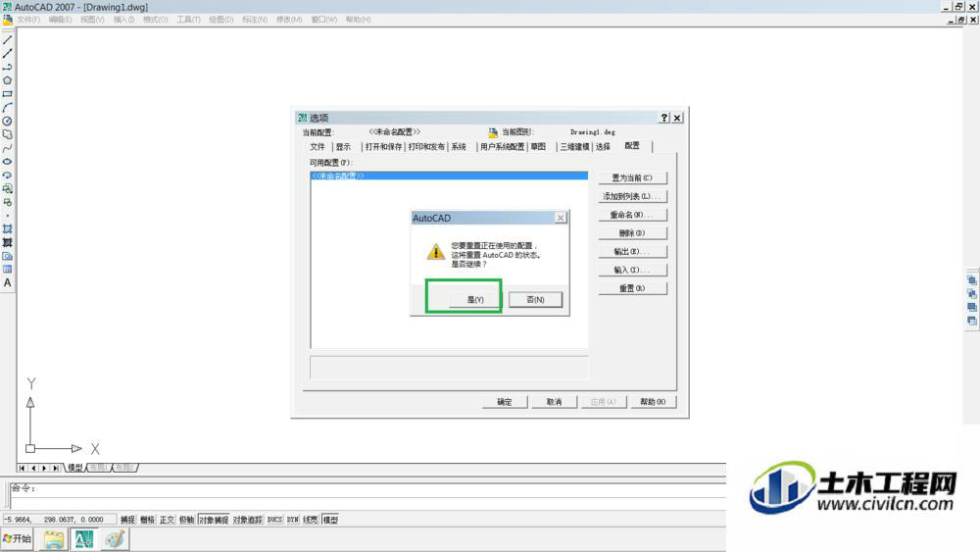
Task: Click the 命令 command line input
Action: pos(368,488)
